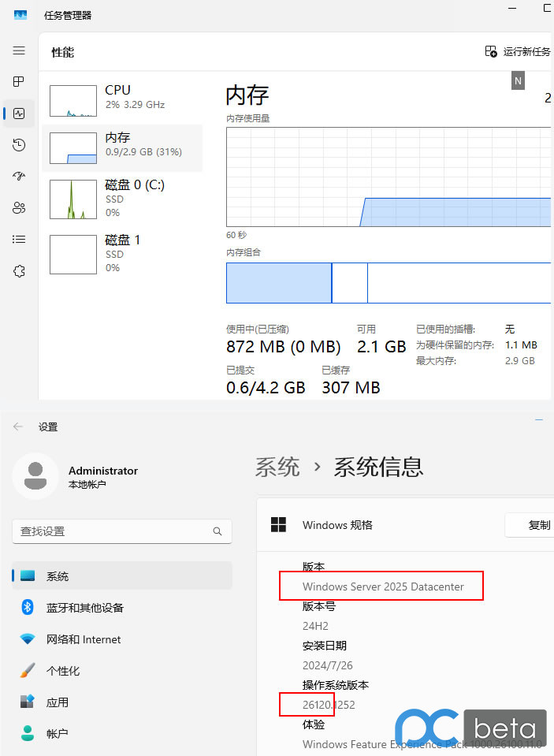This screenshot has width=554, height=756.
Task: Click the install date 2024/7/26 text
Action: click(327, 665)
